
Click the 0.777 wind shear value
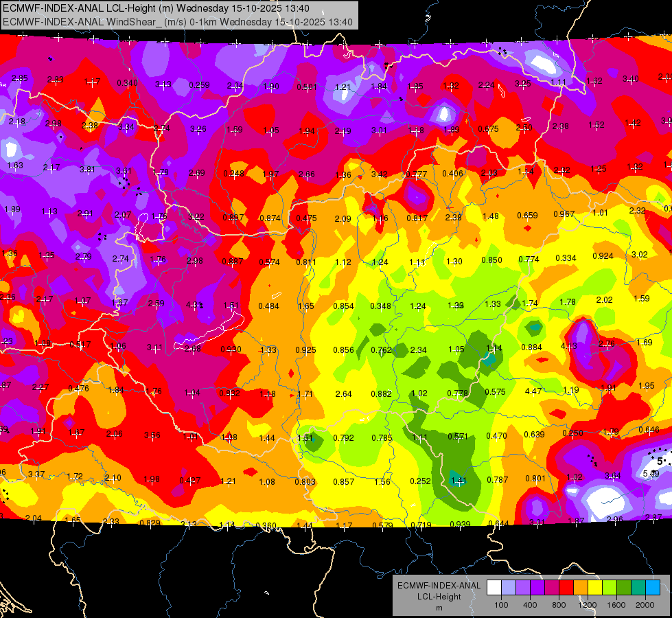pos(417,174)
